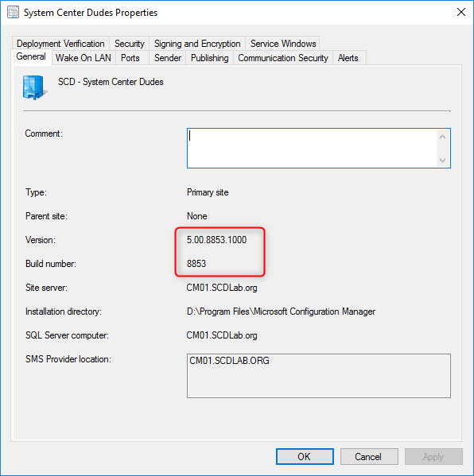Screen dimensions: 474x476
Task: Open the Publishing tab
Action: (210, 58)
